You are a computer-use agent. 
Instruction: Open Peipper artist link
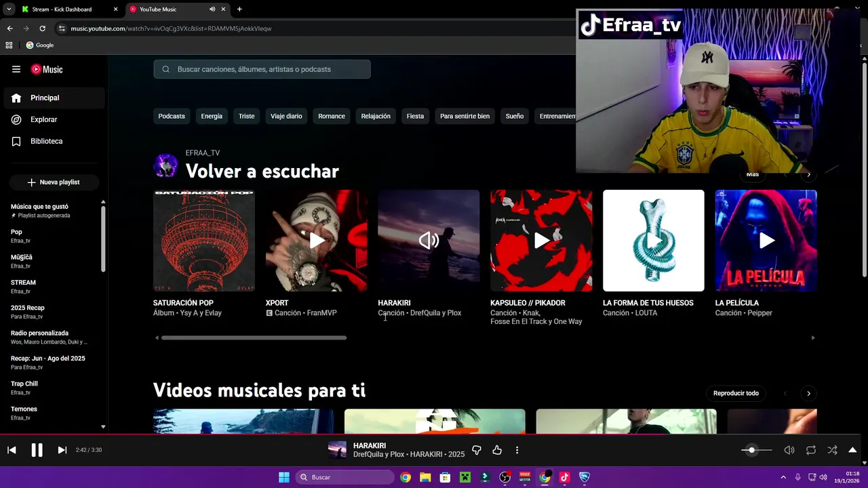[759, 313]
